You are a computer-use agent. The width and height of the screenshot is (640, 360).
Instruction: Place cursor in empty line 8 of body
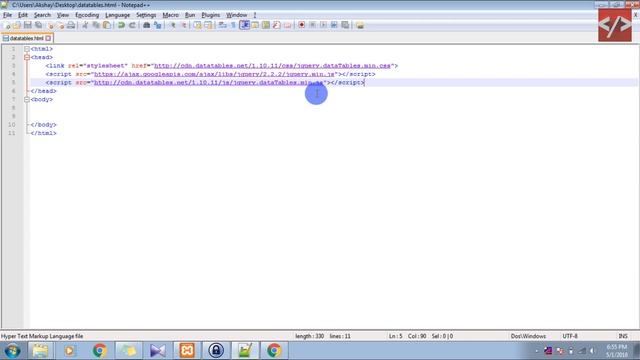coord(333,108)
